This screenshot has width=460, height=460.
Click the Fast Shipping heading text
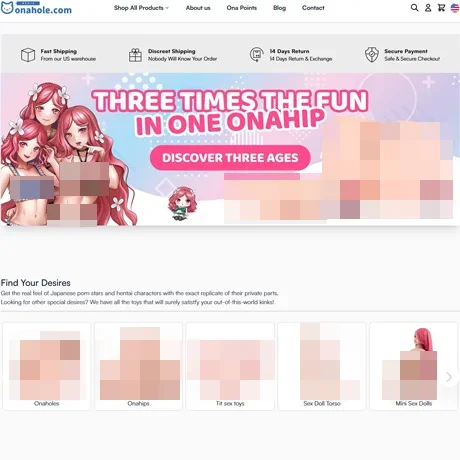pyautogui.click(x=59, y=51)
